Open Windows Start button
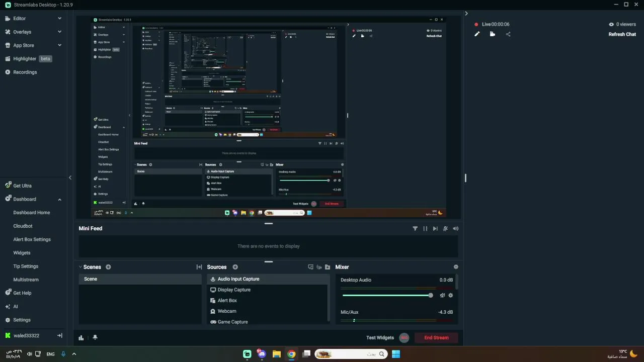644x362 pixels. (x=396, y=354)
